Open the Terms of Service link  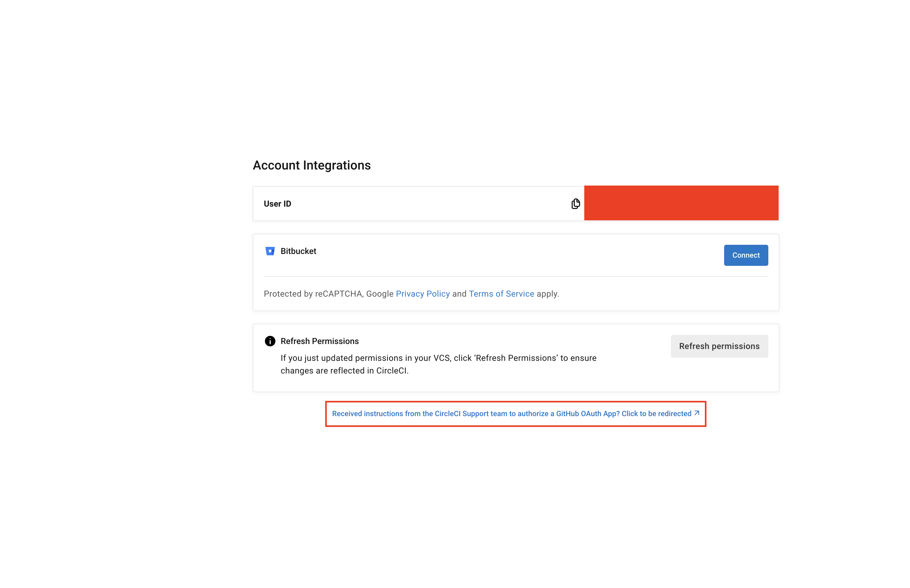coord(501,294)
